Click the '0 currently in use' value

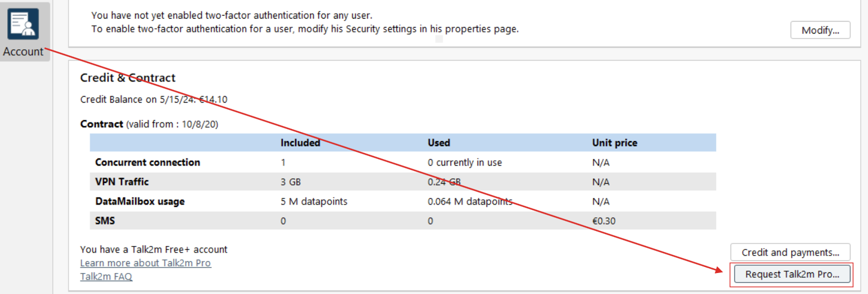pos(465,162)
